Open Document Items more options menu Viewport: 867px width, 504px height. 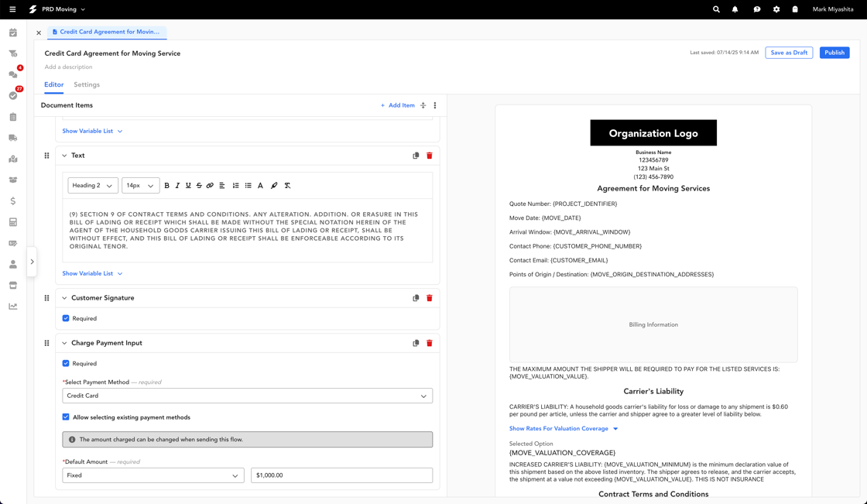click(435, 105)
